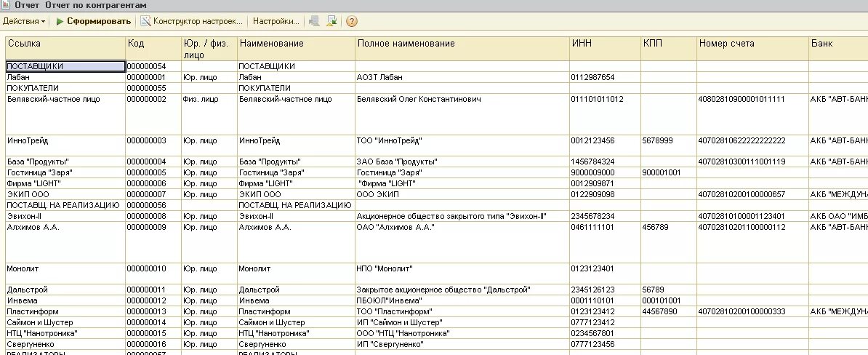Click Закрытое акционерное общество "Дальстрой" cell
The height and width of the screenshot is (355, 868).
[x=462, y=290]
